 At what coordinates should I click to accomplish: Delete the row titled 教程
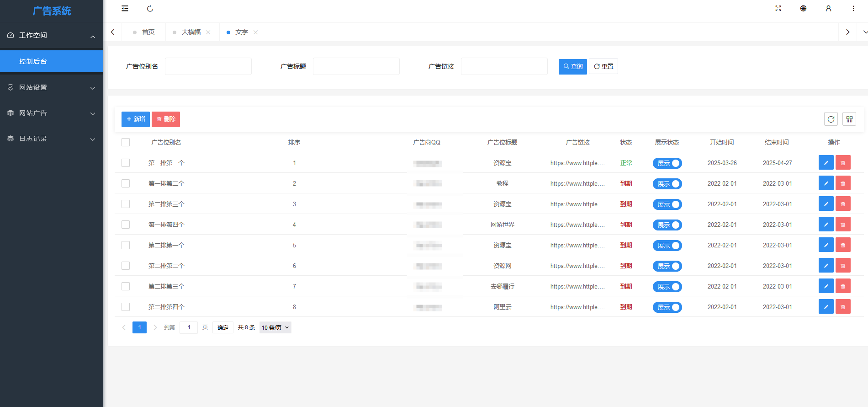(843, 183)
